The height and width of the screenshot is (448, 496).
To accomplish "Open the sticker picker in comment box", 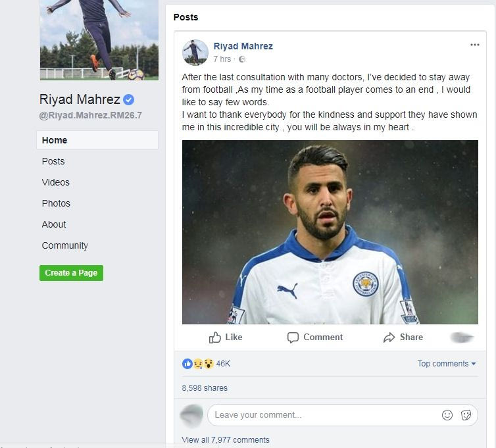I will click(x=466, y=415).
